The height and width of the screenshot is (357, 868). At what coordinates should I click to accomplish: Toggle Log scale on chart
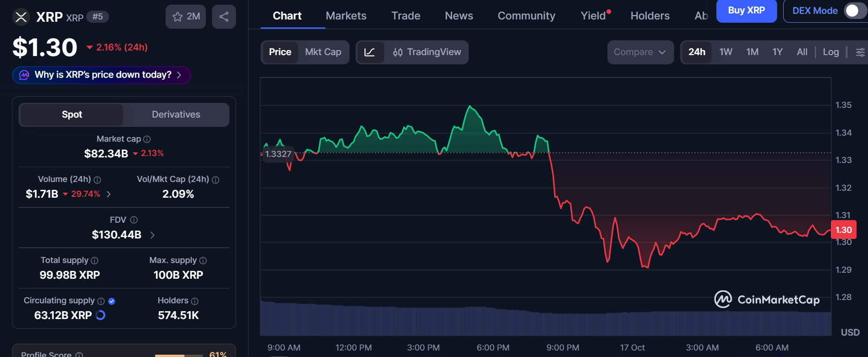coord(831,52)
